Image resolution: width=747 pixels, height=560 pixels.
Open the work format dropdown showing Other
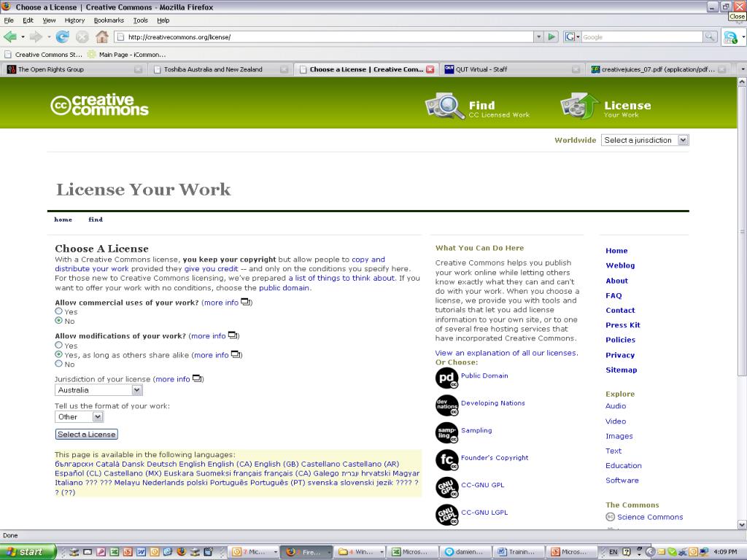pyautogui.click(x=79, y=416)
